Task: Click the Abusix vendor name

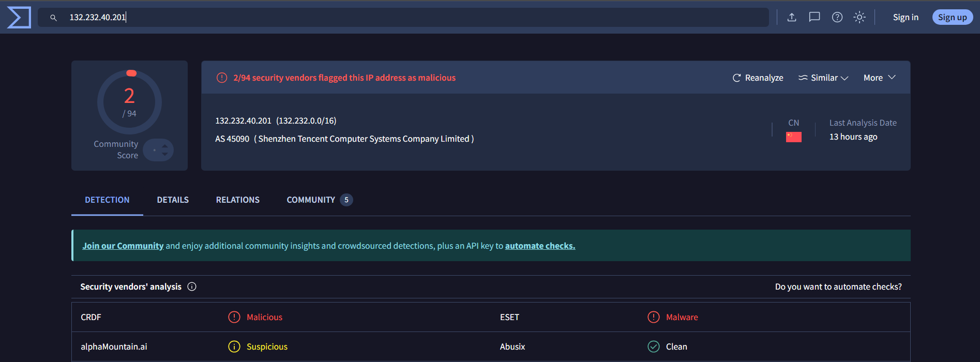Action: pos(512,346)
